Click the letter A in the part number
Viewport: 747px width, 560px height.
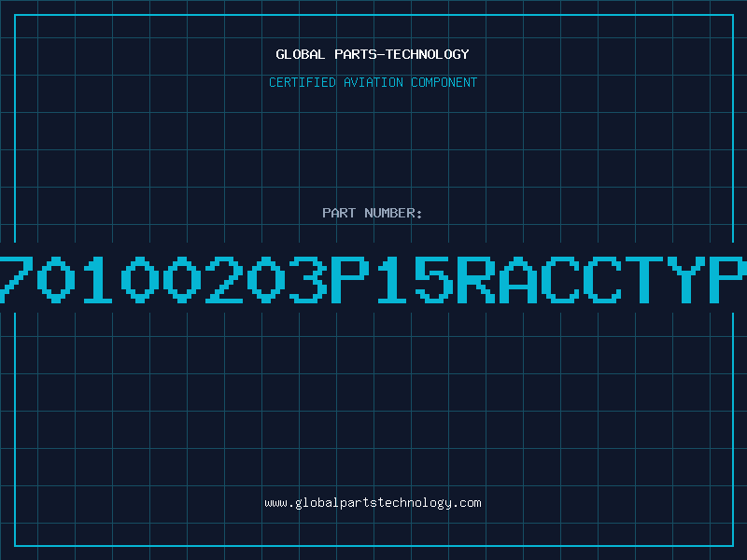pyautogui.click(x=518, y=279)
